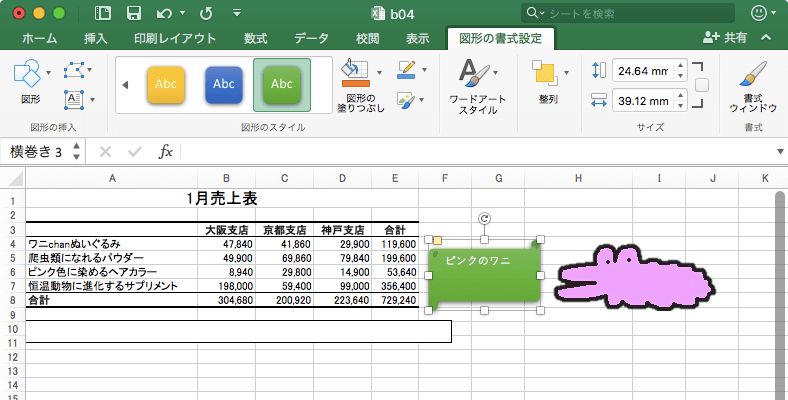Click the shape rotation handle
Viewport: 788px width, 400px height.
point(484,219)
